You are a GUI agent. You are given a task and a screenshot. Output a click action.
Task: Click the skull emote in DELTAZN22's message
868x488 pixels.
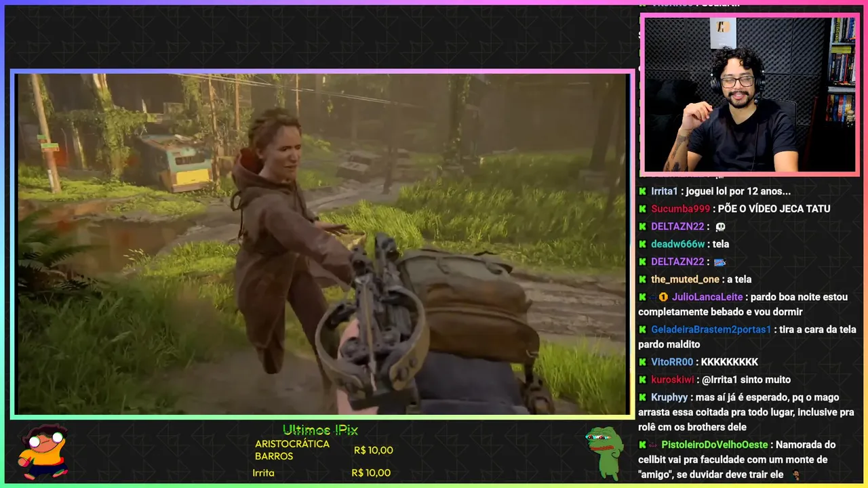click(720, 226)
